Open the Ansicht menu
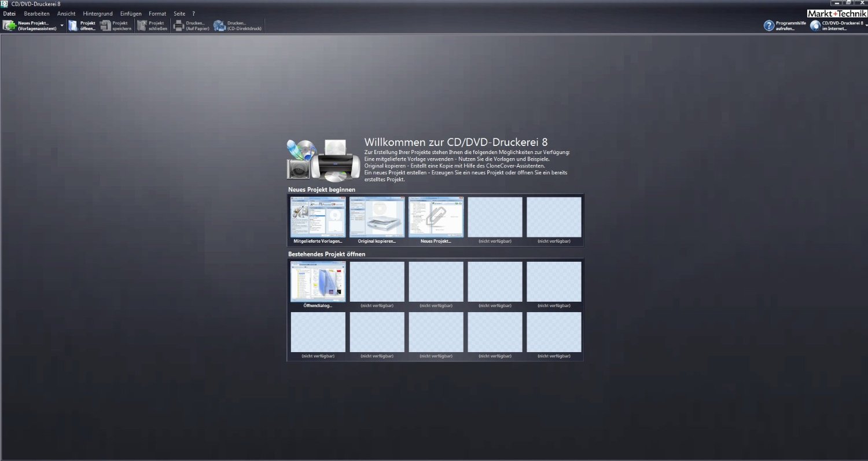This screenshot has height=461, width=868. [66, 13]
